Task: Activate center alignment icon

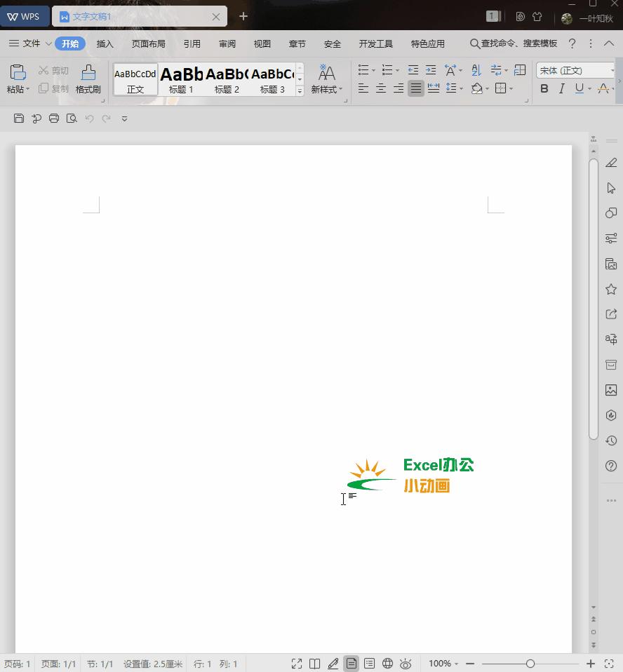Action: pos(380,88)
